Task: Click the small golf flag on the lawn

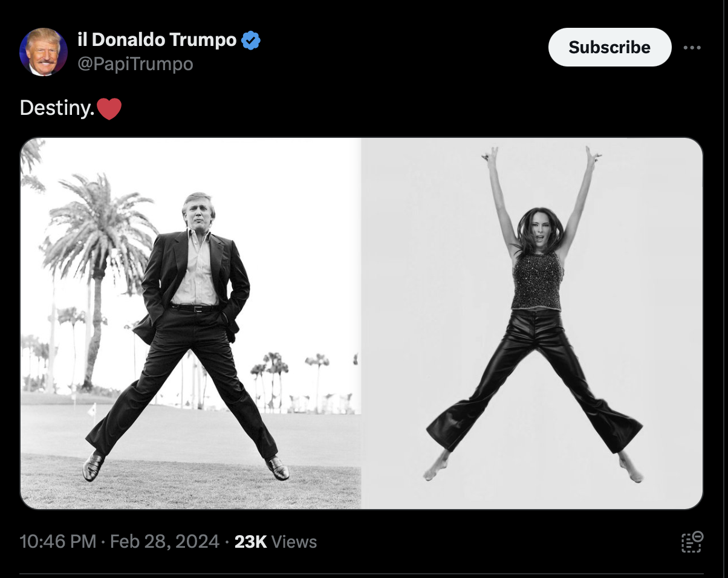Action: point(92,411)
